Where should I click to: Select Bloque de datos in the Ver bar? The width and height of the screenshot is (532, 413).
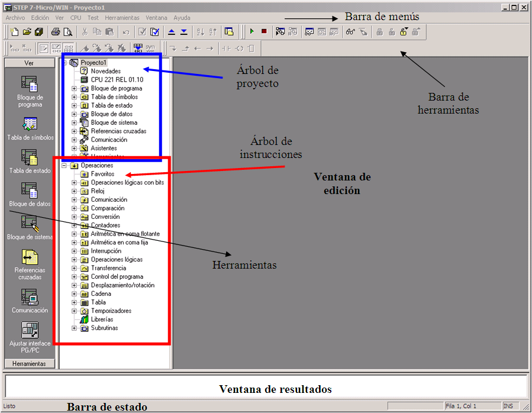pos(30,195)
